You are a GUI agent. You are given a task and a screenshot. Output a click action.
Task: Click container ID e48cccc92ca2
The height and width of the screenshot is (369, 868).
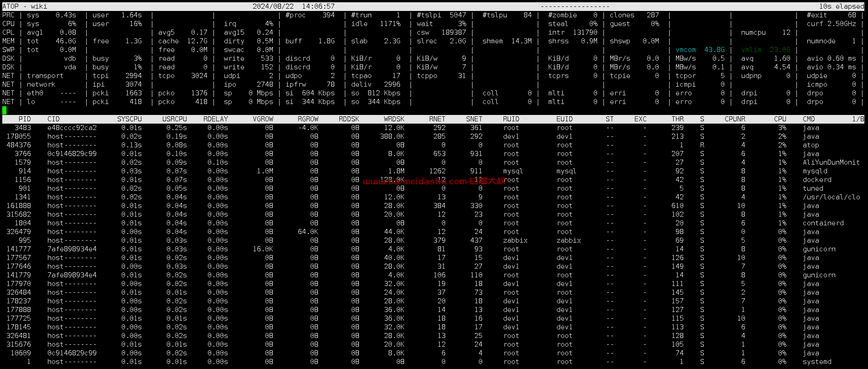click(x=72, y=128)
